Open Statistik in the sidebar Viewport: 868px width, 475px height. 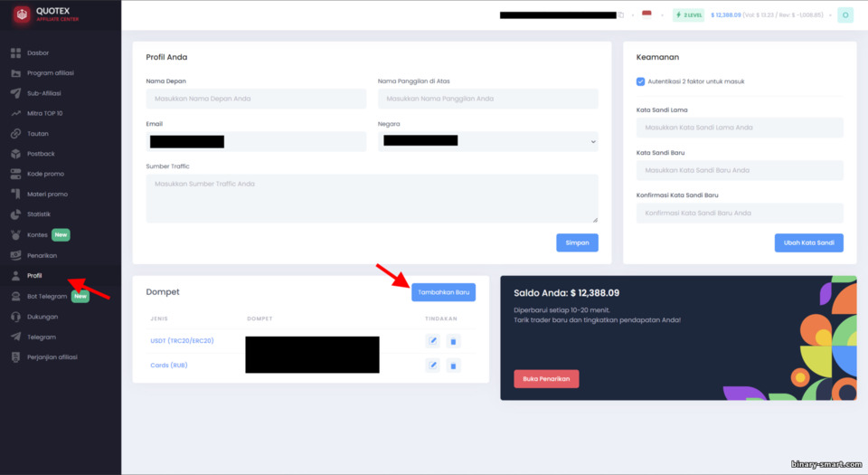pyautogui.click(x=39, y=214)
